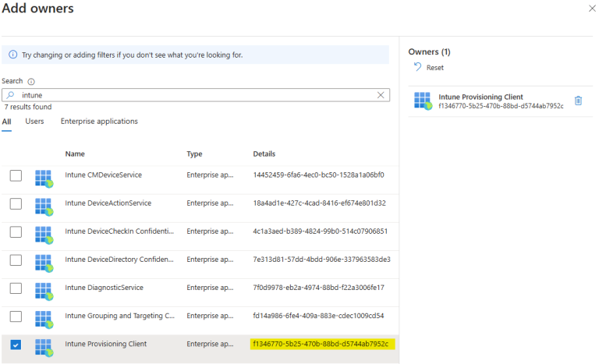Uncheck the Intune Provisioning Client checkbox

pos(16,344)
